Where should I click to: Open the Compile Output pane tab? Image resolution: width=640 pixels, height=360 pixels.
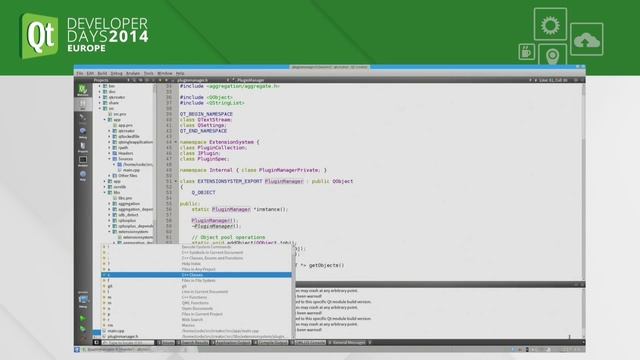(271, 343)
